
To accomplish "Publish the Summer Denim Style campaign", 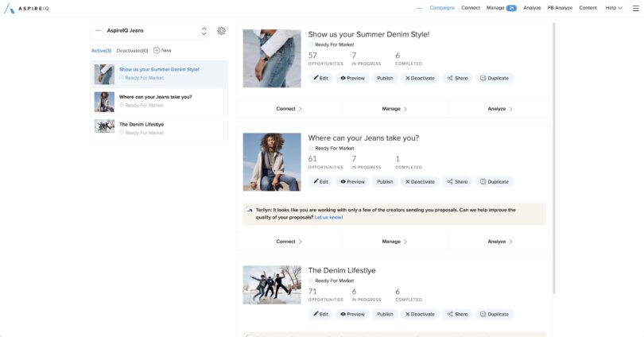I will click(x=385, y=78).
